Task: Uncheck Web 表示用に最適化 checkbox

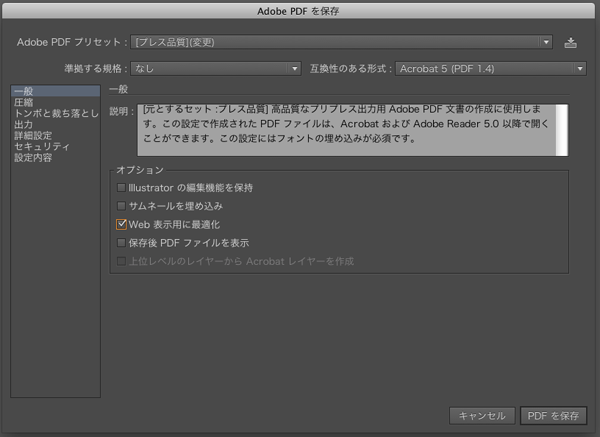Action: 121,224
